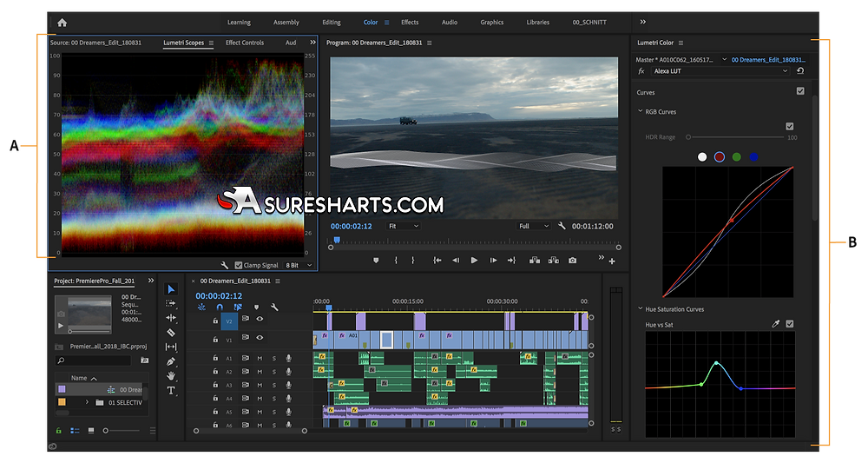Click the Lift button
The width and height of the screenshot is (868, 463).
pos(535,261)
